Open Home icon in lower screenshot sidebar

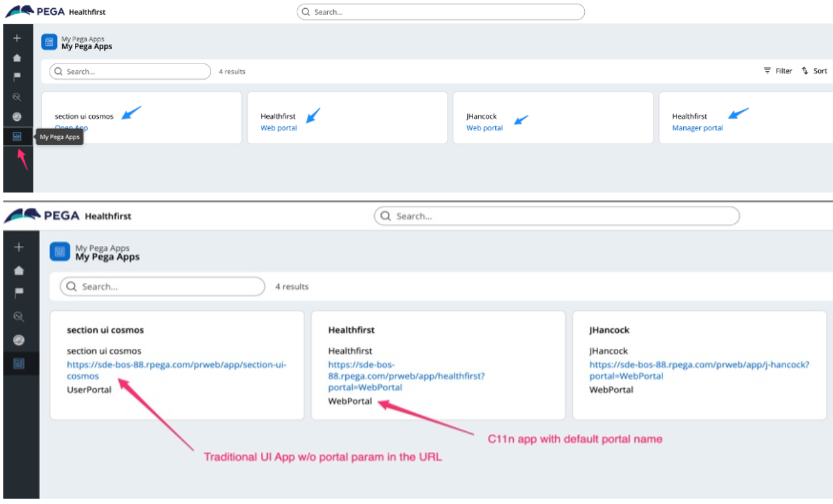19,271
